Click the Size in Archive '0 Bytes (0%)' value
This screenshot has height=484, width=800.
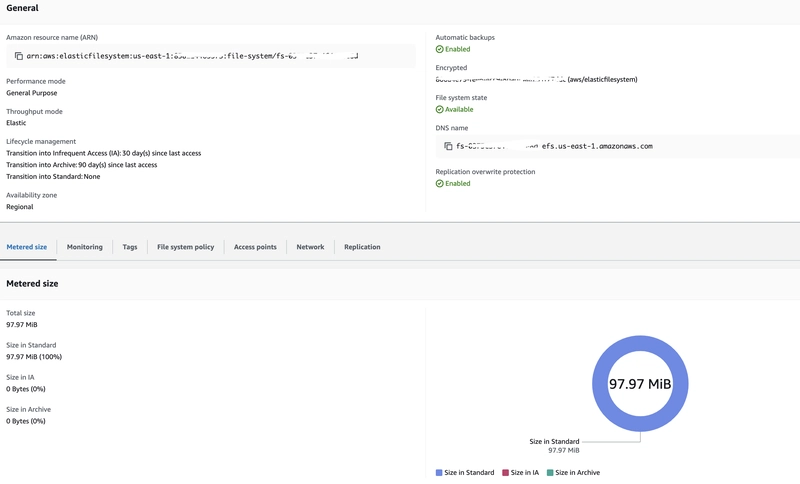[26, 421]
